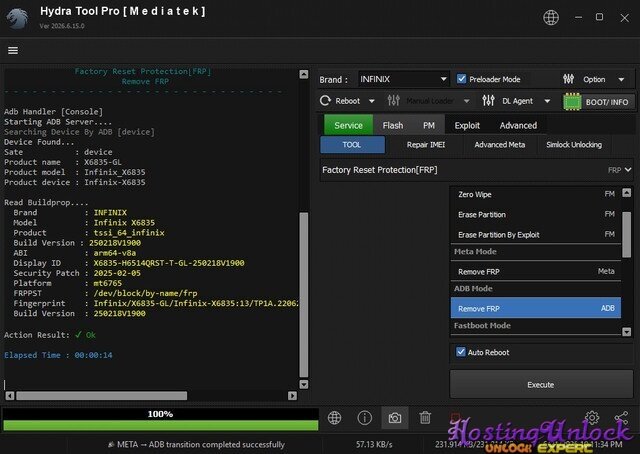This screenshot has width=640, height=454.
Task: Select Zero Wipe FM option
Action: 536,194
